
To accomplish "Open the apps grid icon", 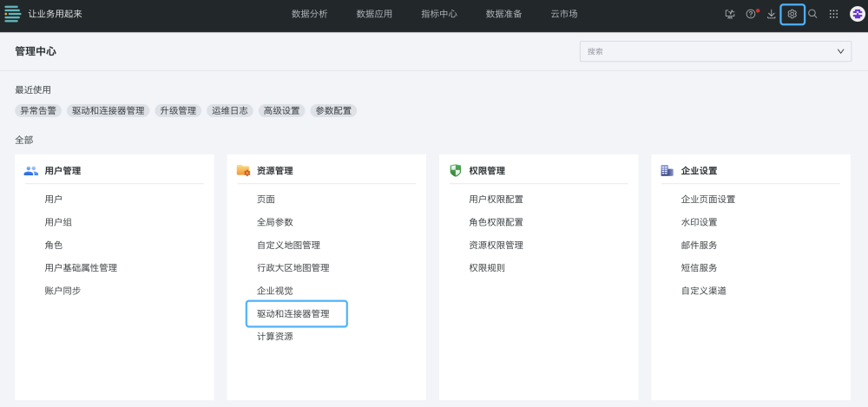I will tap(833, 15).
